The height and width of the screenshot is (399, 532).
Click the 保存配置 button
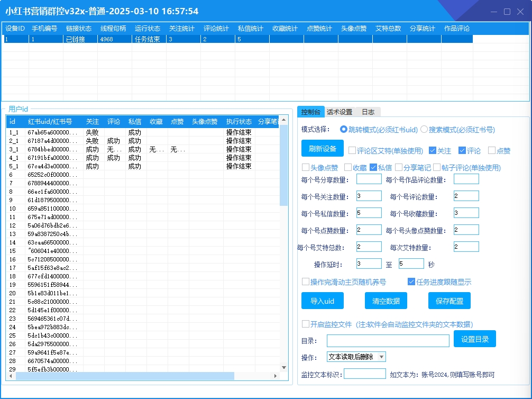click(449, 301)
